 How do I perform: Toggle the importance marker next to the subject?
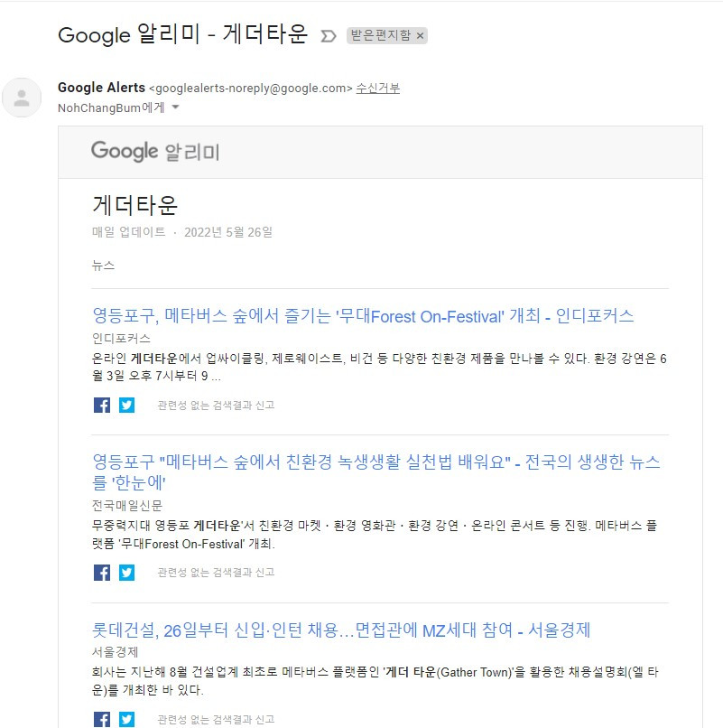tap(325, 33)
